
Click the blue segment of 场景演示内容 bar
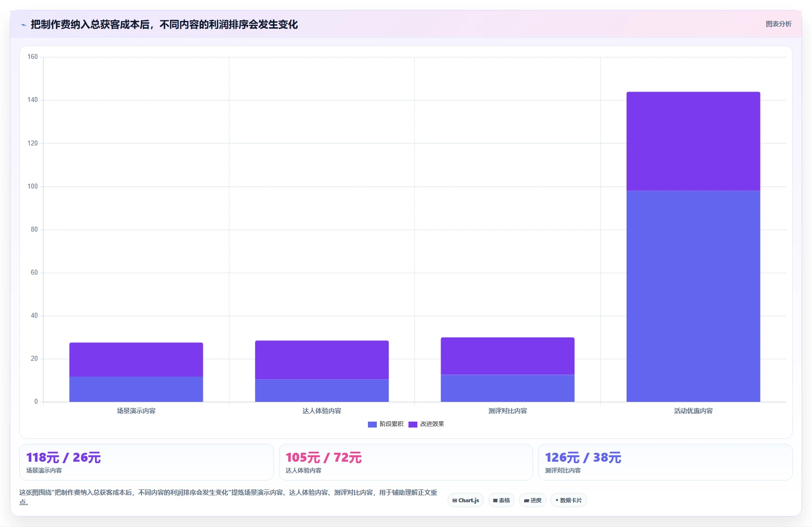point(136,389)
